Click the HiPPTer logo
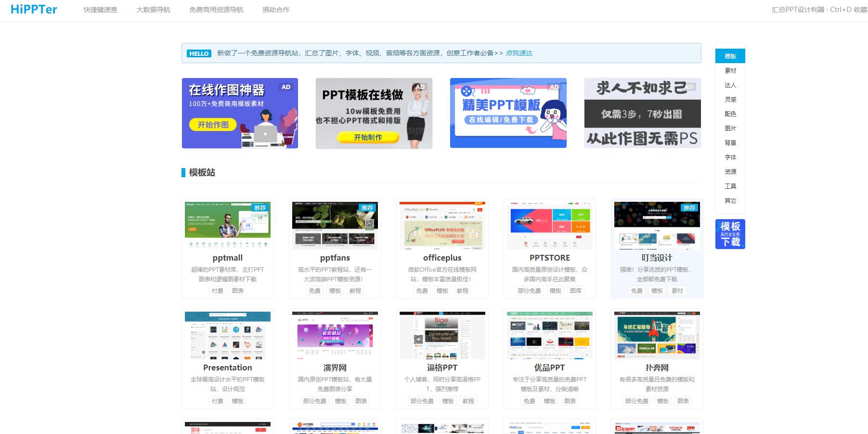868x434 pixels. tap(34, 9)
